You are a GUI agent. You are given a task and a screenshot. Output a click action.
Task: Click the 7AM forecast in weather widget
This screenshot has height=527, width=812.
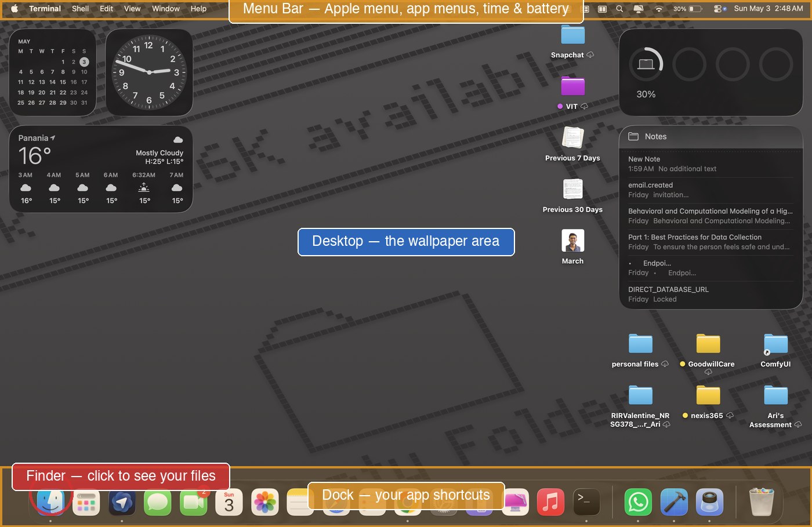pyautogui.click(x=177, y=188)
